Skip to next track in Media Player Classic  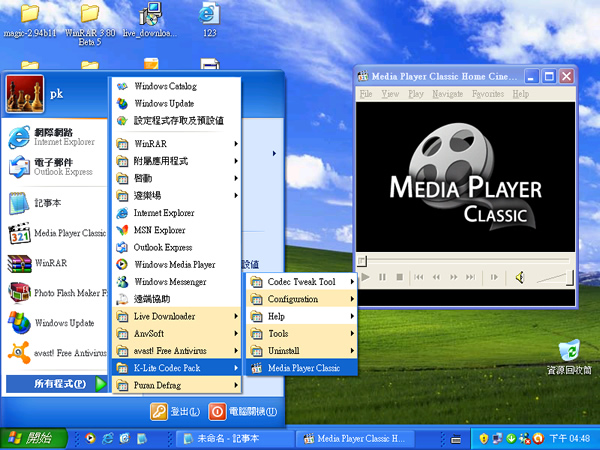471,277
